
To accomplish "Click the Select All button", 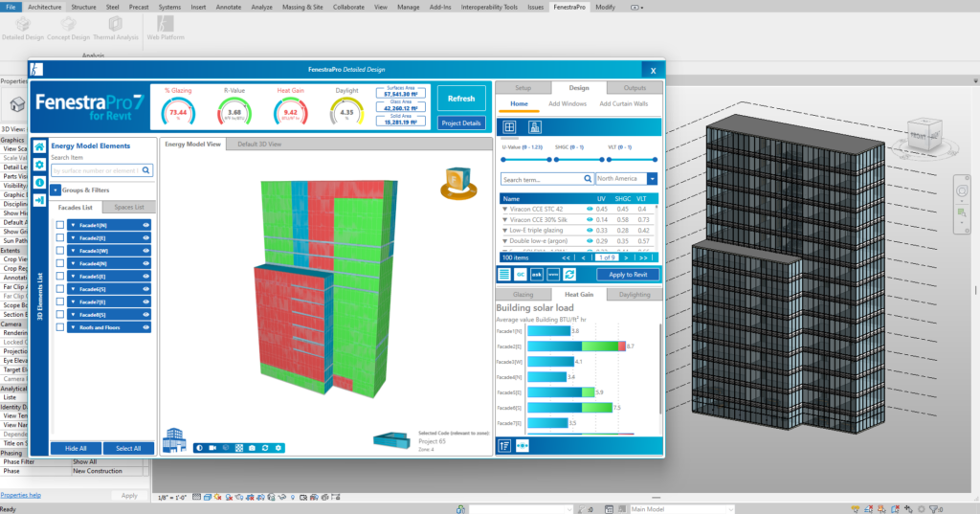I will pos(128,448).
